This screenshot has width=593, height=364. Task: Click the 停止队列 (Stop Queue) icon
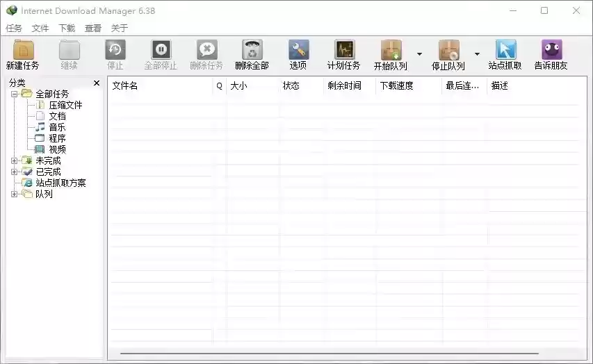(x=448, y=51)
